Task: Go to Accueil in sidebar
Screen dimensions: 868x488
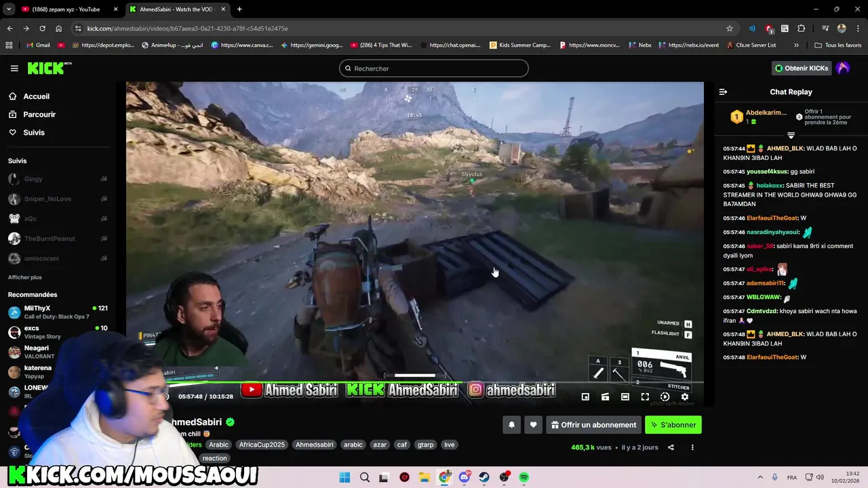Action: pos(36,96)
